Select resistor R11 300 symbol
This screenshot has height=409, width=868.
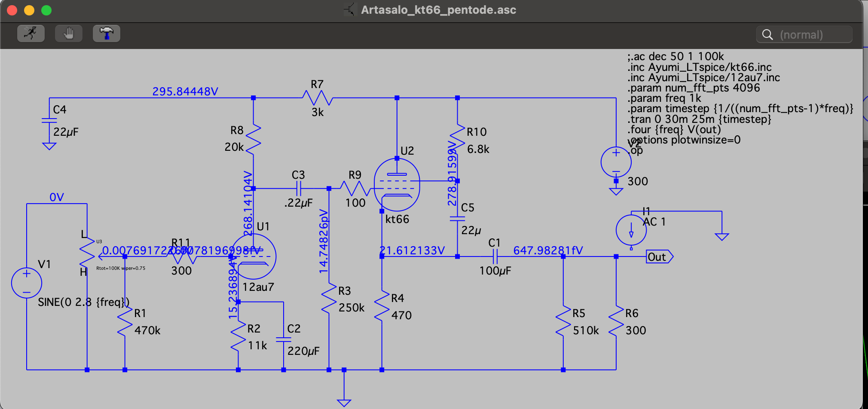pyautogui.click(x=182, y=256)
